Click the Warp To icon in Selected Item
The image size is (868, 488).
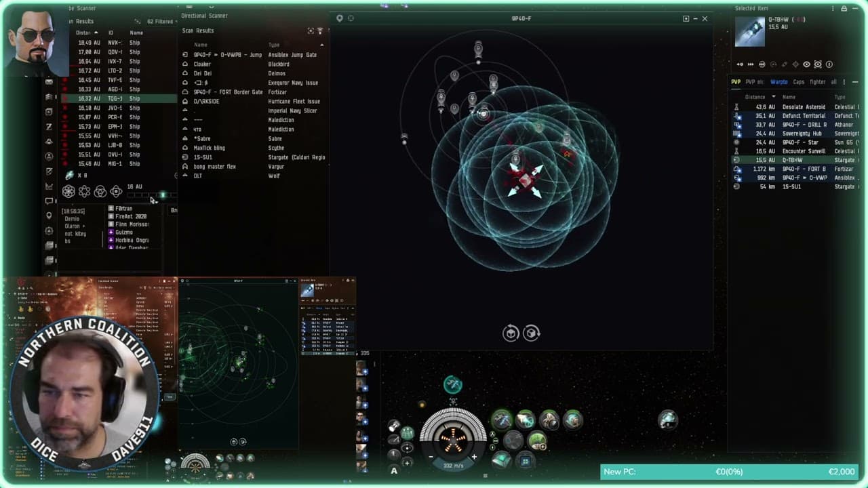[x=751, y=64]
